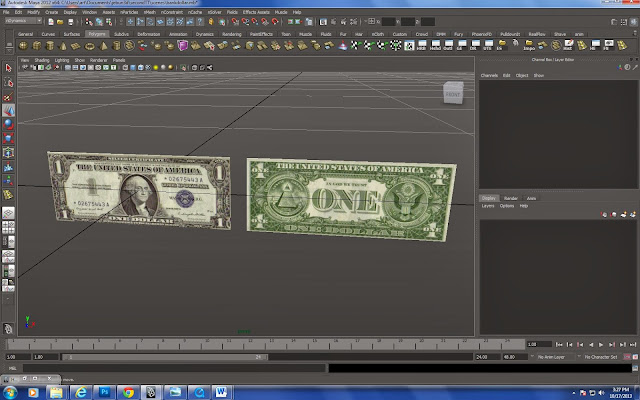Select the four-view pane layout icon
640x400 pixels.
[8, 227]
